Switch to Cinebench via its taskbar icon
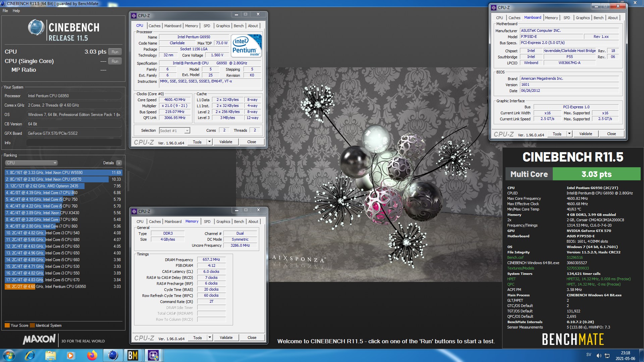 point(113,355)
